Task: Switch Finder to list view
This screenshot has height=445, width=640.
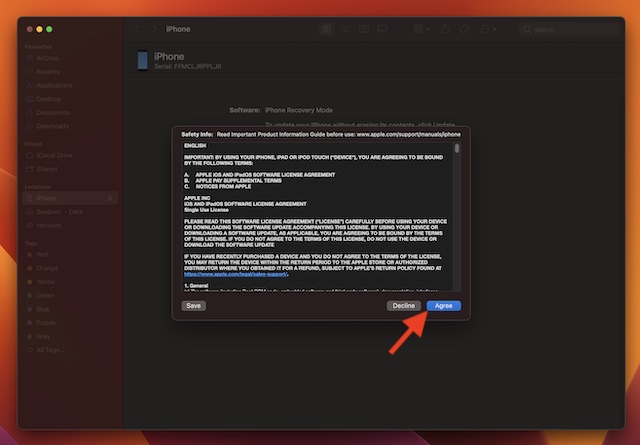Action: click(x=345, y=30)
